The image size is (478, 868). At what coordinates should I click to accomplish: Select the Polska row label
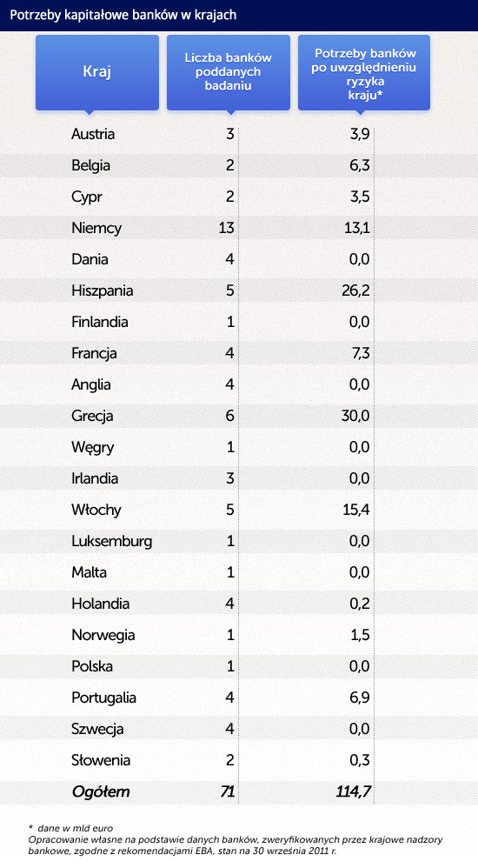(x=92, y=666)
